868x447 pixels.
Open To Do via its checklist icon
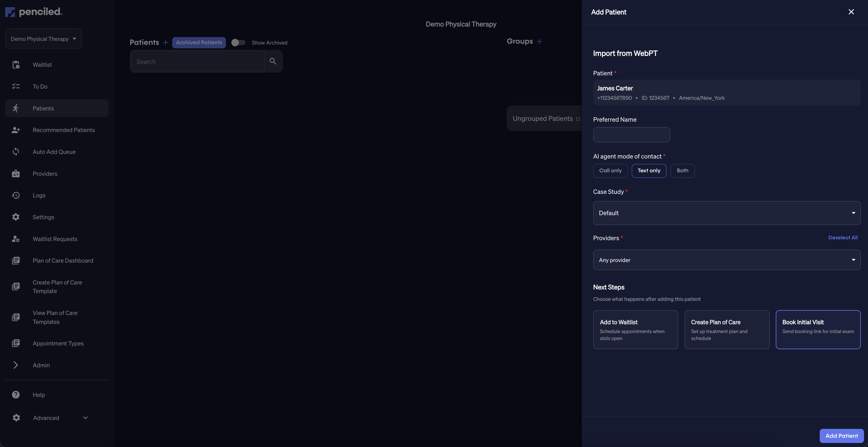[x=16, y=86]
